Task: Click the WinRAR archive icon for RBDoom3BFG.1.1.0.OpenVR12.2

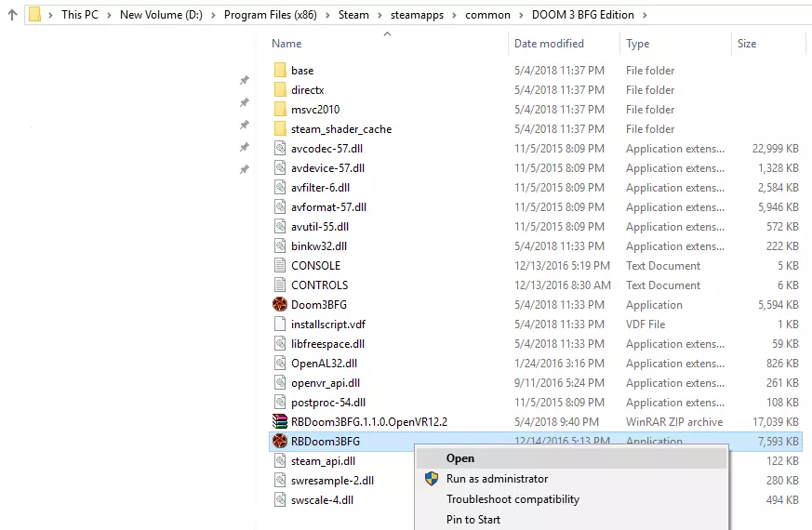Action: click(x=280, y=422)
